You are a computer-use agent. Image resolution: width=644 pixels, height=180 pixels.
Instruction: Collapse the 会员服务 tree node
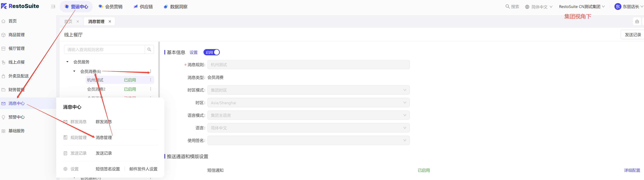pyautogui.click(x=67, y=62)
